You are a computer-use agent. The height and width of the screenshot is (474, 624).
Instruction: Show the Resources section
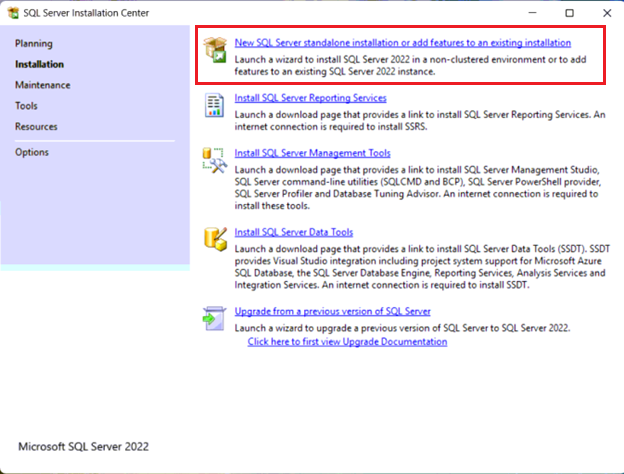point(36,126)
